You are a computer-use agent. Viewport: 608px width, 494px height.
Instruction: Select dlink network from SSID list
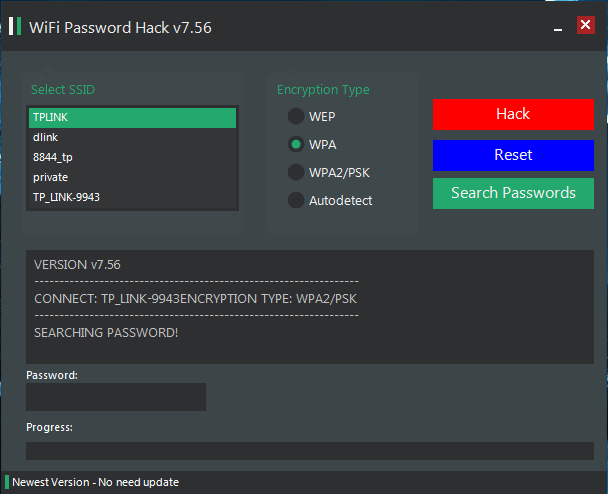(x=132, y=137)
